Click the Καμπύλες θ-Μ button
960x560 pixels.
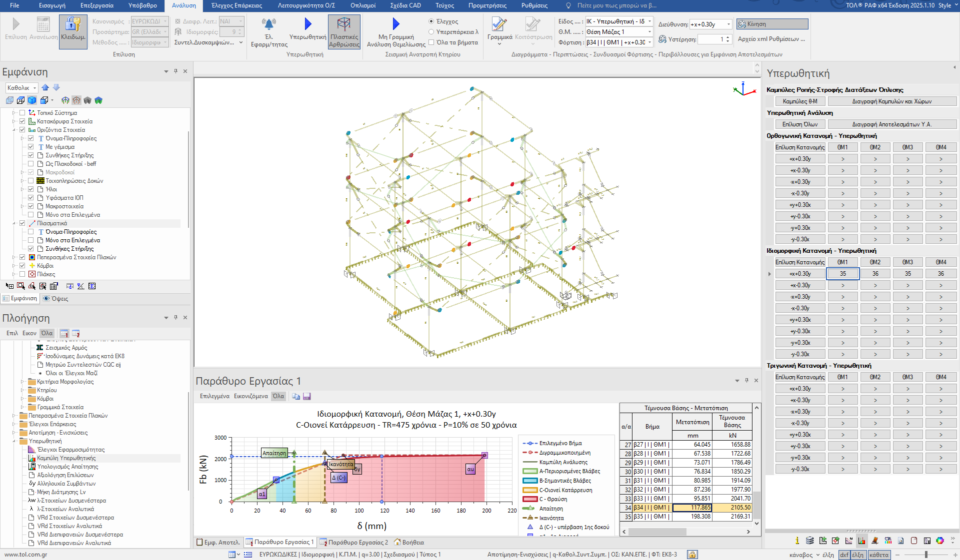(800, 101)
